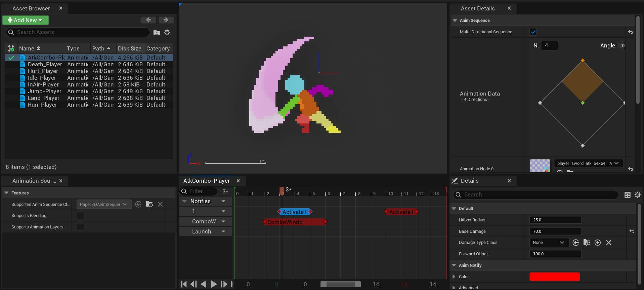This screenshot has height=290, width=644.
Task: Browse to Damage Type Class in content browser
Action: pos(587,243)
